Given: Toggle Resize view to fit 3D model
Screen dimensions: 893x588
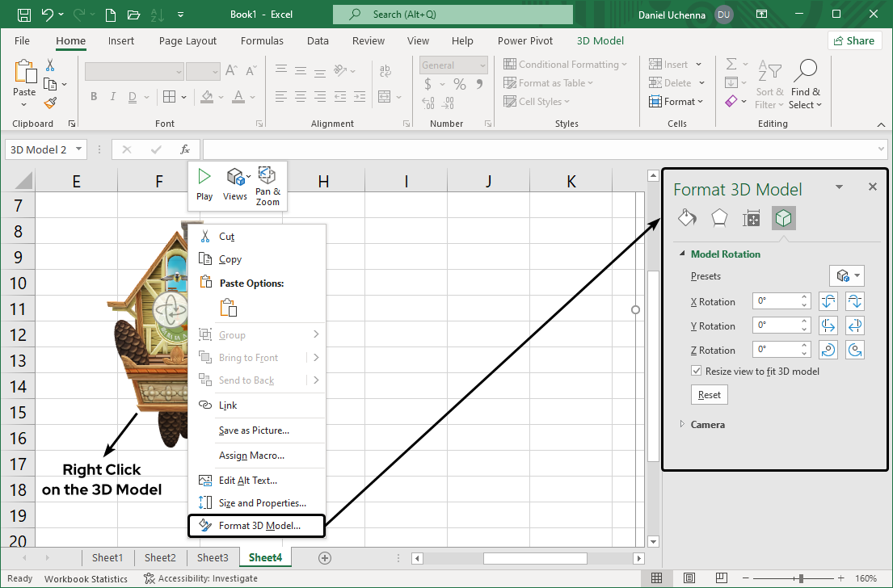Looking at the screenshot, I should (x=697, y=372).
